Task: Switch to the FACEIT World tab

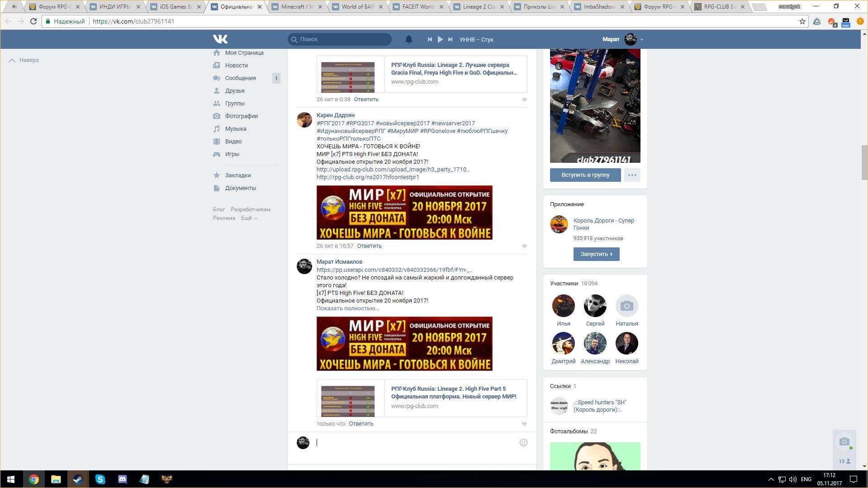Action: (x=418, y=7)
